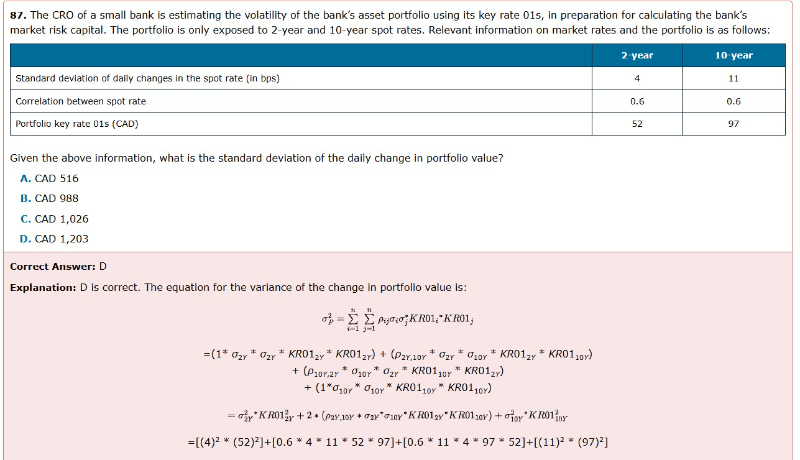The width and height of the screenshot is (800, 460).
Task: Select answer option D. CAD 1,203
Action: pos(54,238)
